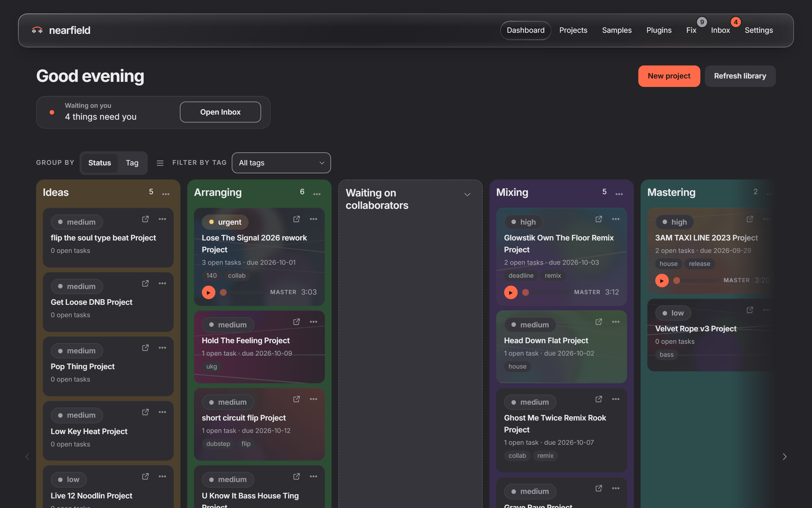The height and width of the screenshot is (508, 812).
Task: Click the list icon beside Filter by tag
Action: (x=160, y=163)
